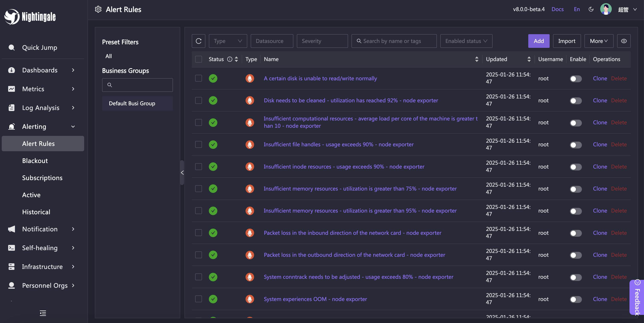Click the Add button
The height and width of the screenshot is (323, 644).
pos(539,41)
